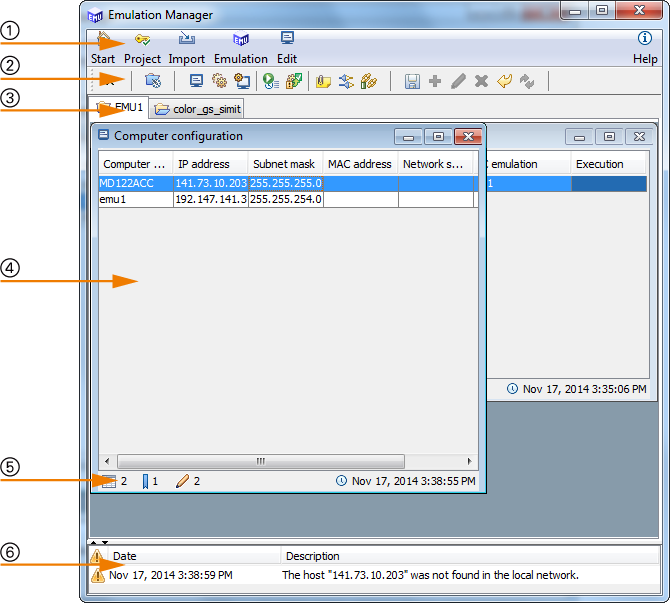Click the Execution column header in background window

click(x=608, y=164)
